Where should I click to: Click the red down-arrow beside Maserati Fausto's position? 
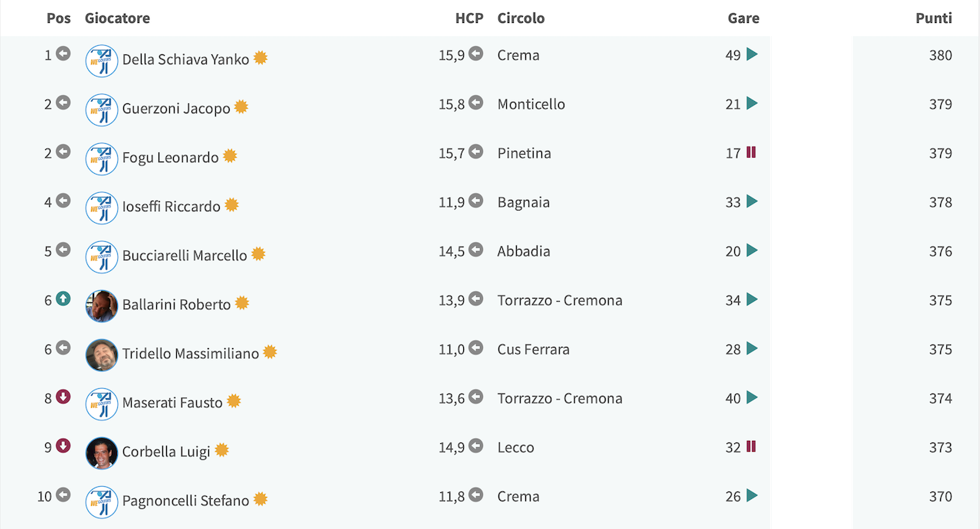63,397
